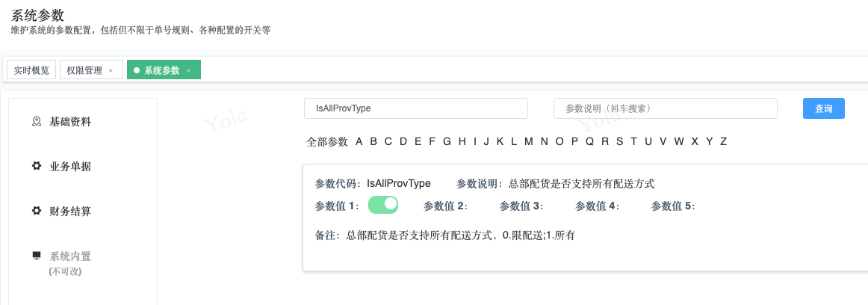Switch to the 实时概览 tab

[31, 70]
